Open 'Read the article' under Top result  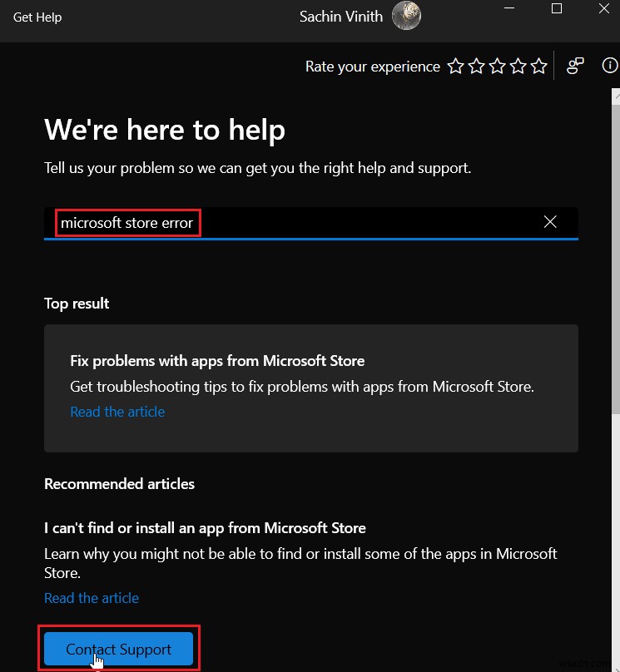tap(117, 411)
